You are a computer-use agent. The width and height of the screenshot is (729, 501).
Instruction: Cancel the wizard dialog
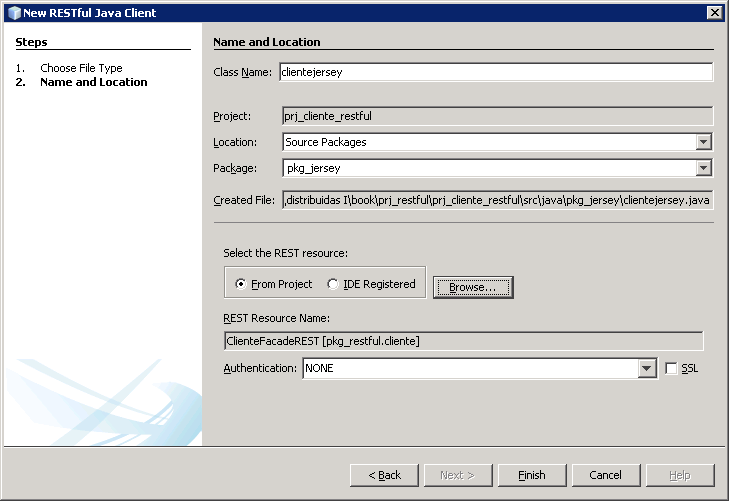pos(605,475)
